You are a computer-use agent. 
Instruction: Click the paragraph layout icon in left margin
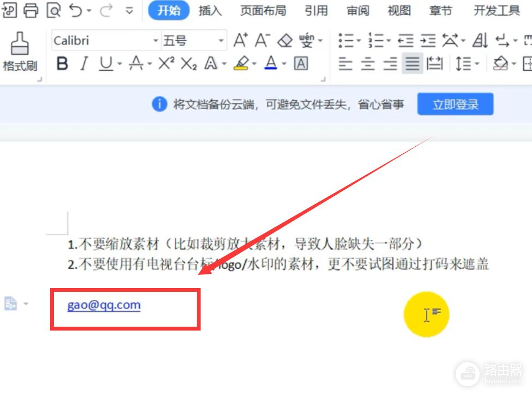[x=10, y=303]
